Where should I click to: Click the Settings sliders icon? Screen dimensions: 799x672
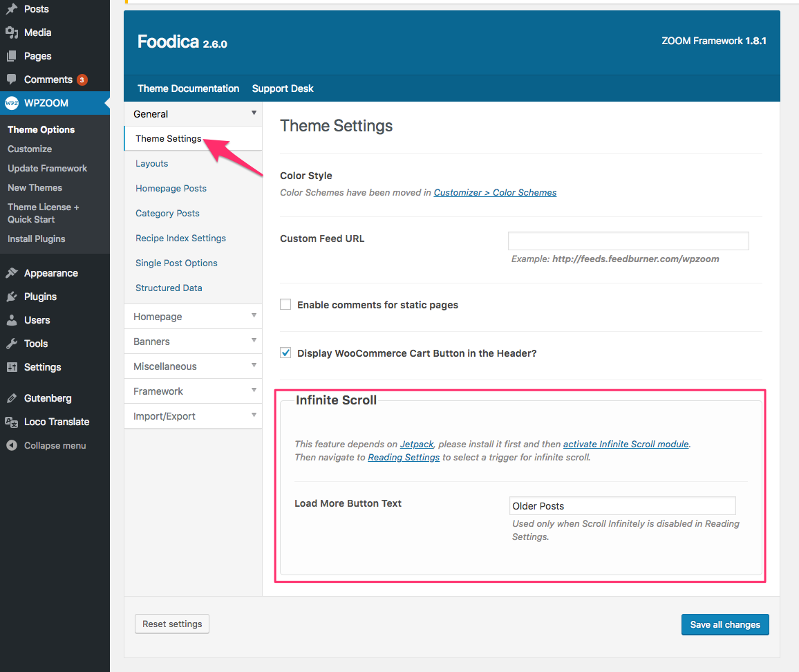pos(12,366)
